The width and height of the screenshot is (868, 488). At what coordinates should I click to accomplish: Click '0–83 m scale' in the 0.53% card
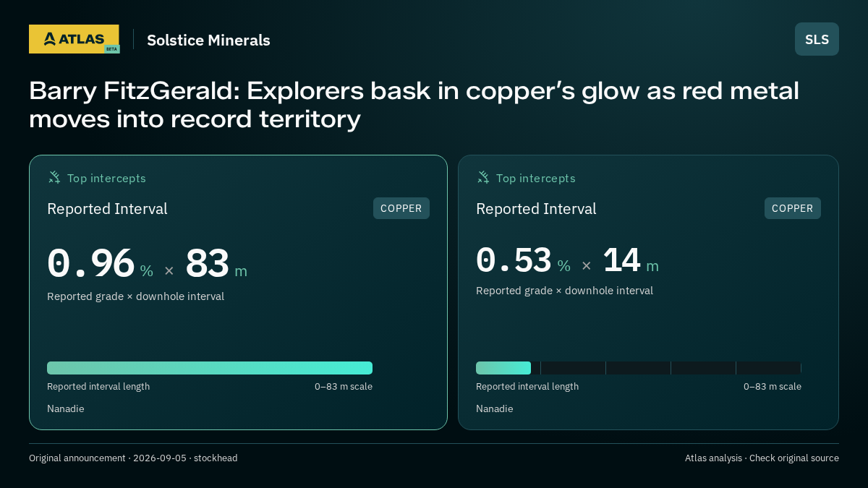click(x=773, y=387)
